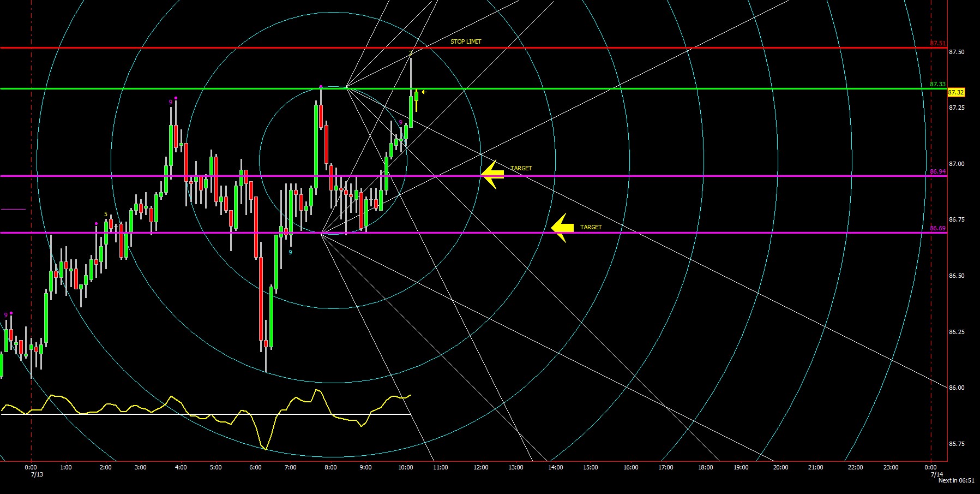Click the 3:00 time axis label

(x=140, y=467)
